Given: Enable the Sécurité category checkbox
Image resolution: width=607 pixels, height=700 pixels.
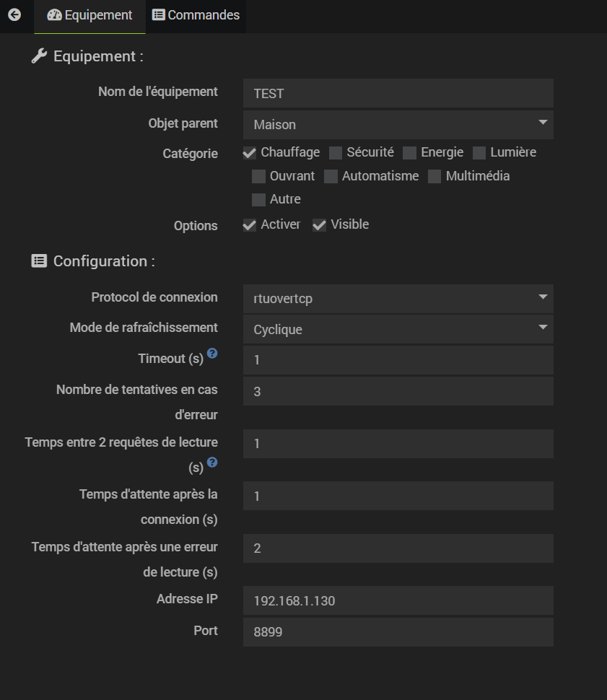Looking at the screenshot, I should click(x=336, y=153).
